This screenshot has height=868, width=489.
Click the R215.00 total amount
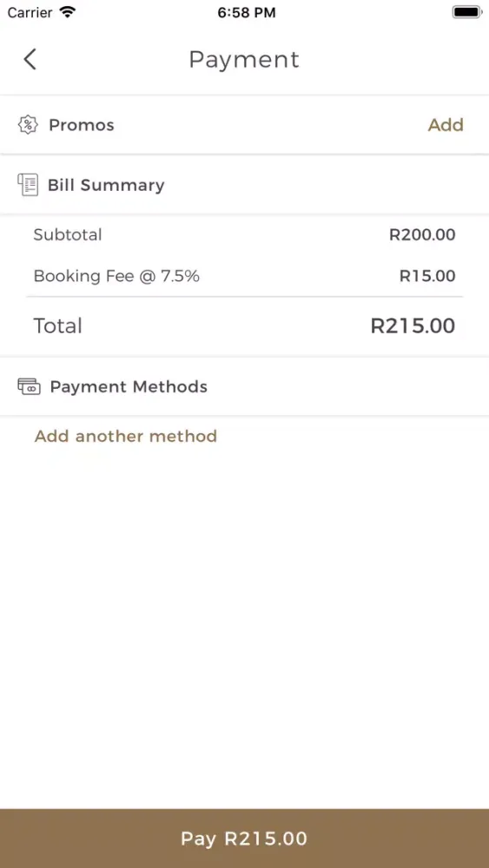[413, 326]
